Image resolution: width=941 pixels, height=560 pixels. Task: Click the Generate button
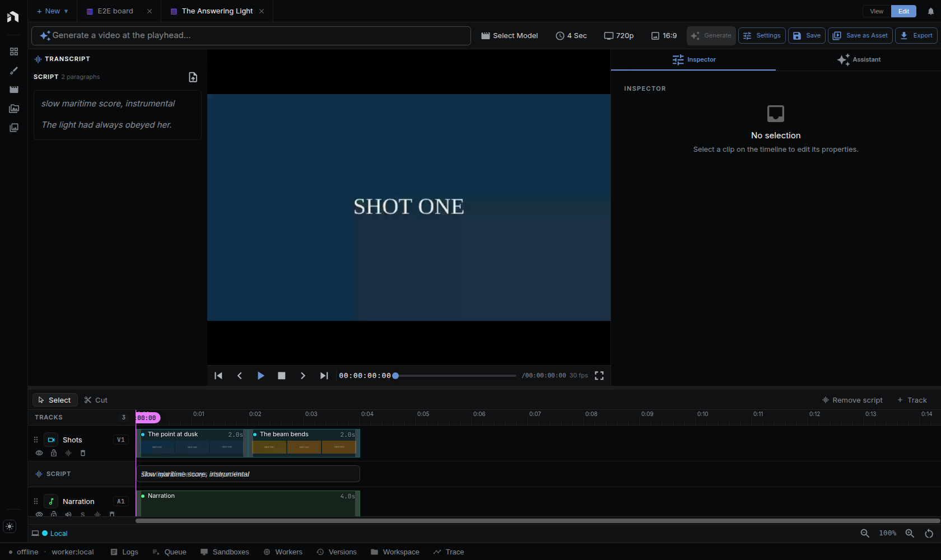711,35
